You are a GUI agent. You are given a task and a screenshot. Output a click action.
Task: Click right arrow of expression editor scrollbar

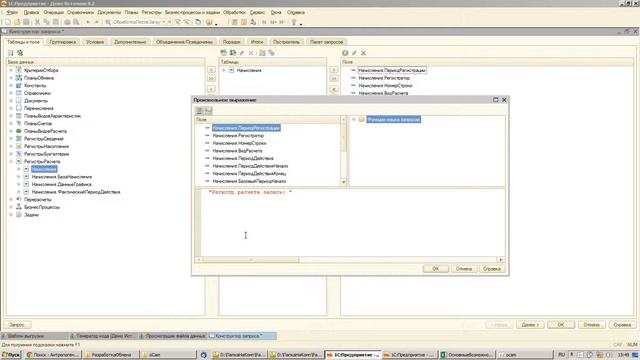click(x=501, y=260)
